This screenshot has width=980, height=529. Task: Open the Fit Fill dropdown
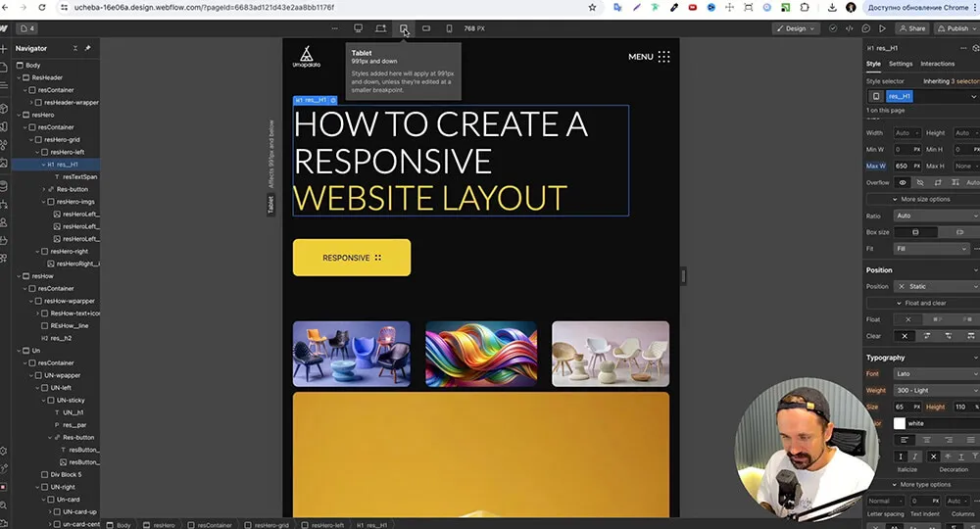931,249
